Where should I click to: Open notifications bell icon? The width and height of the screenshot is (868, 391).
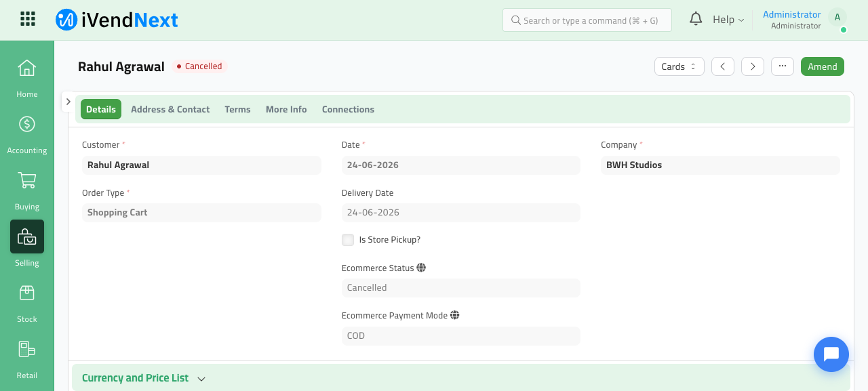click(x=696, y=19)
